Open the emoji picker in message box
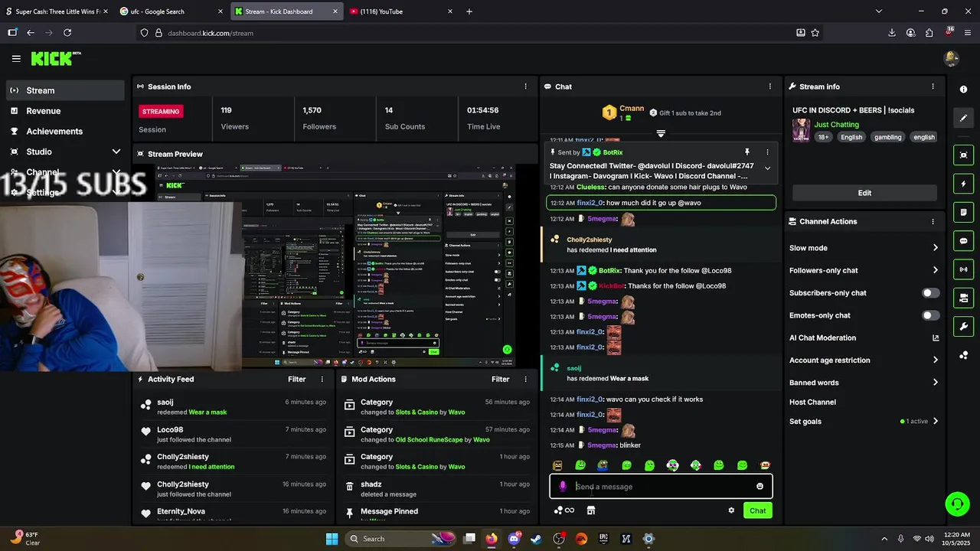The height and width of the screenshot is (551, 980). 759,487
